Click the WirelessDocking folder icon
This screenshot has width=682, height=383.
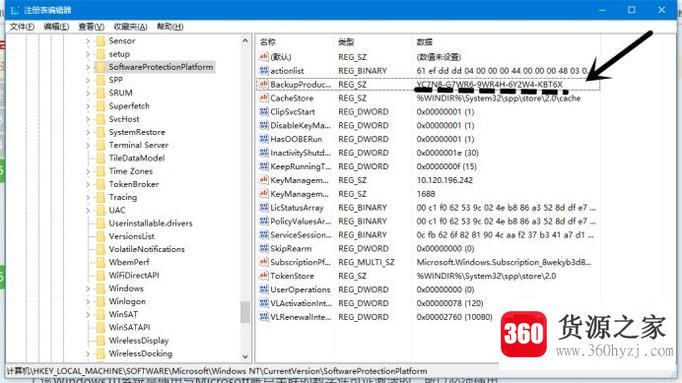point(100,354)
